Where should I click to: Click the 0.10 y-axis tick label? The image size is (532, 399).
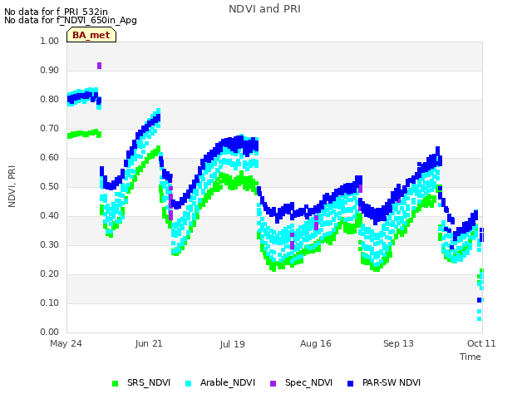50,303
